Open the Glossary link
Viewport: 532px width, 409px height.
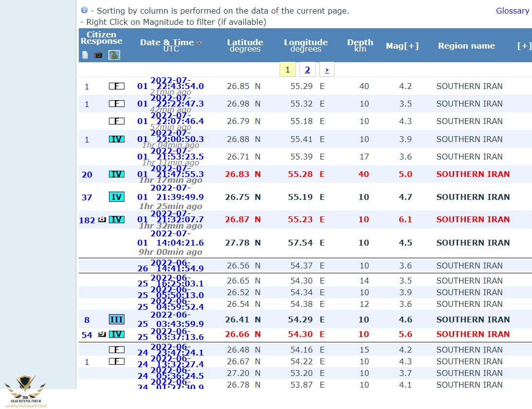point(513,11)
